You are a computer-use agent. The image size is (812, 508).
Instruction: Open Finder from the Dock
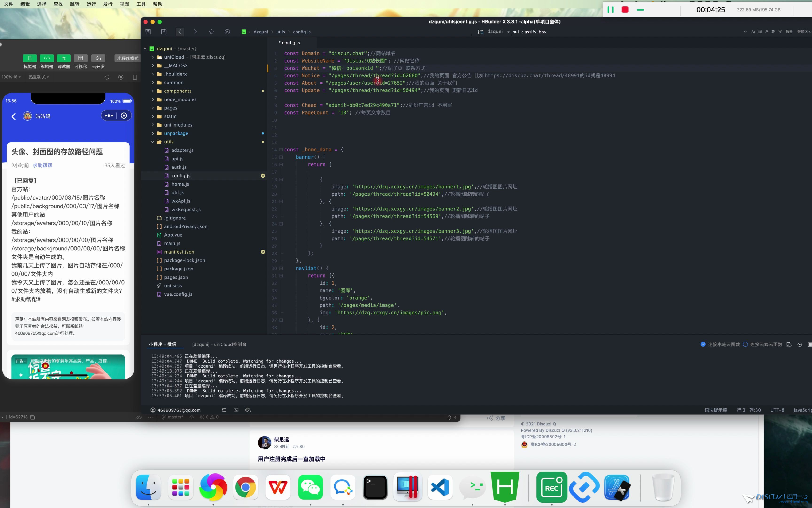(148, 487)
